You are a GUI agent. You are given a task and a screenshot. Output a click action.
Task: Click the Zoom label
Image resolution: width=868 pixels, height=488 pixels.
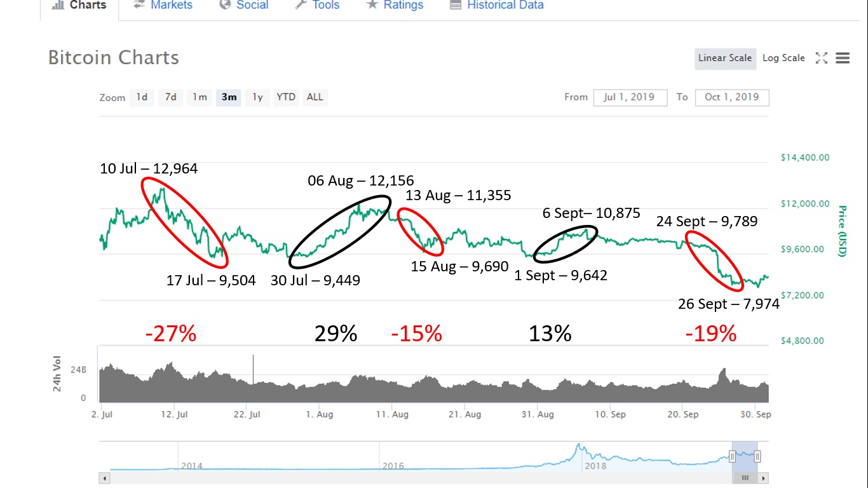click(112, 98)
